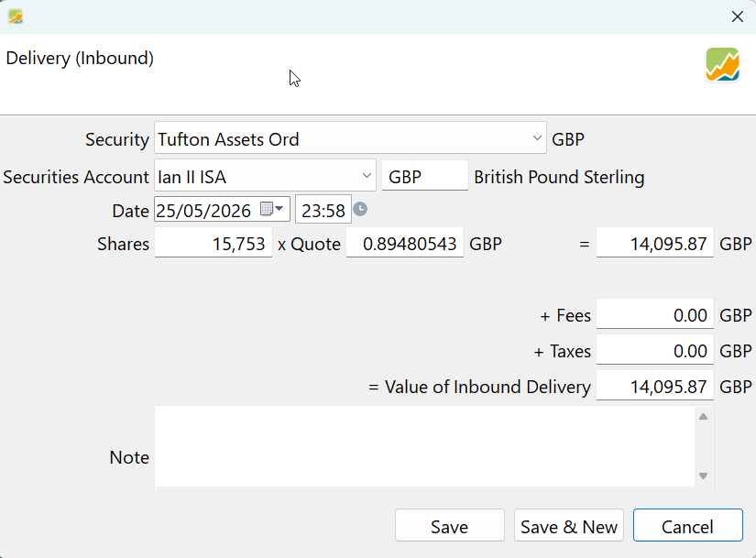
Task: Click the Value of Inbound Delivery field
Action: [655, 386]
